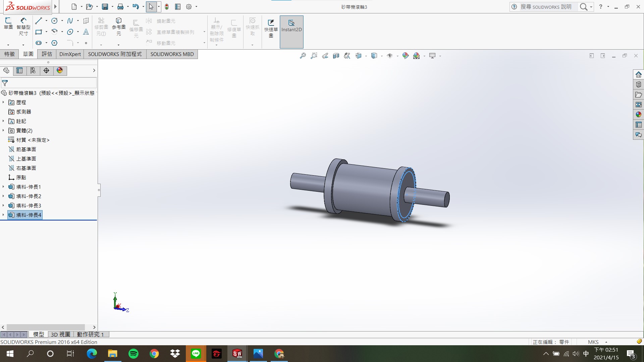
Task: Open Spotify from the taskbar
Action: [133, 354]
